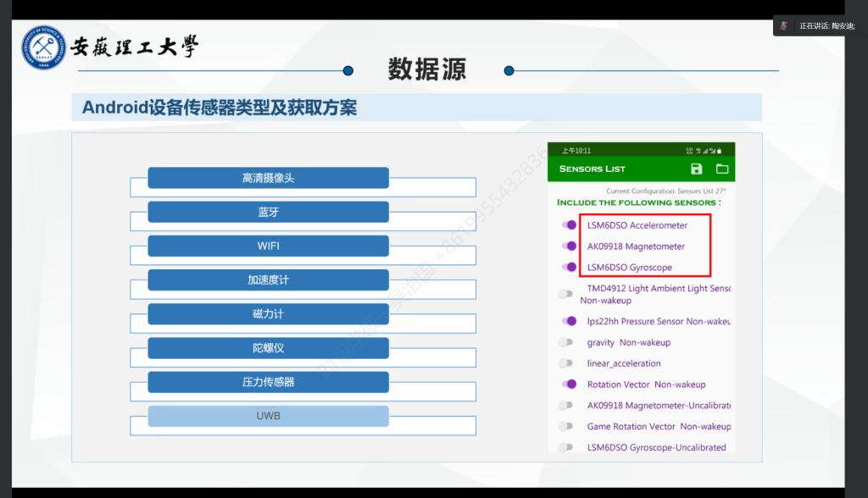Open the folder icon in Sensors List header
The image size is (868, 498).
[721, 169]
